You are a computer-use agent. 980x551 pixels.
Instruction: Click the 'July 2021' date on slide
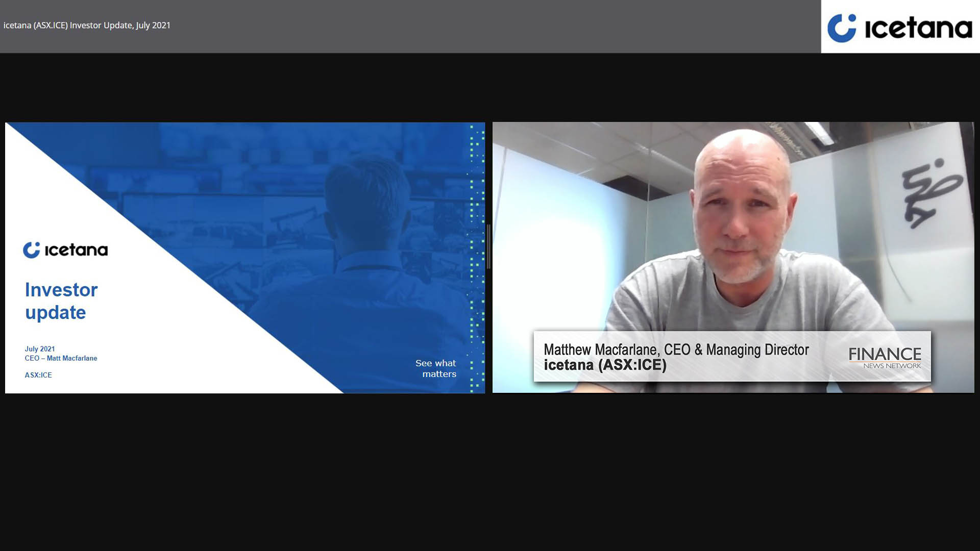pos(40,349)
